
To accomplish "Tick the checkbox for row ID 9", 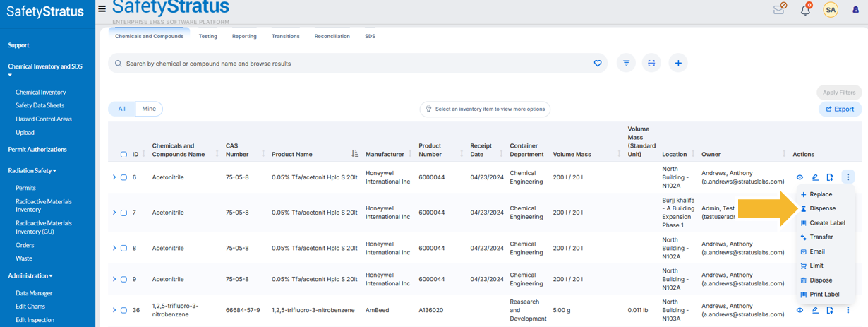I will point(123,279).
